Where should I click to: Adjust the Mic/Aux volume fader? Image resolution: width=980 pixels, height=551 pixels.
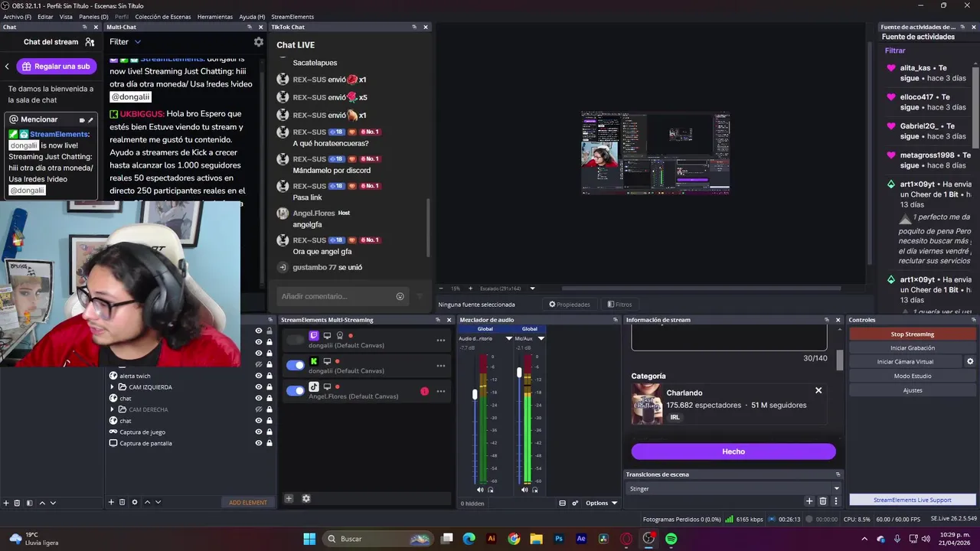click(519, 373)
